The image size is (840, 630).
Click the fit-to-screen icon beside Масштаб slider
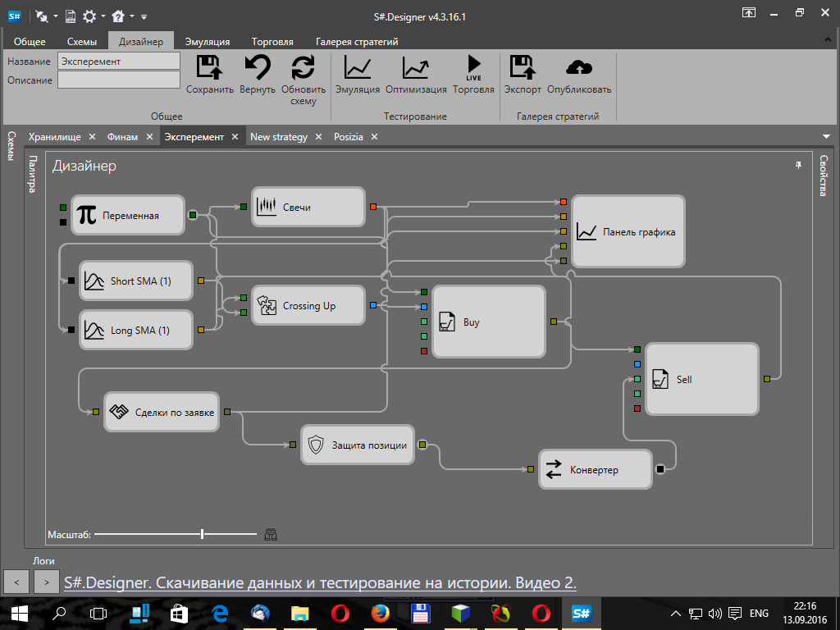click(271, 534)
